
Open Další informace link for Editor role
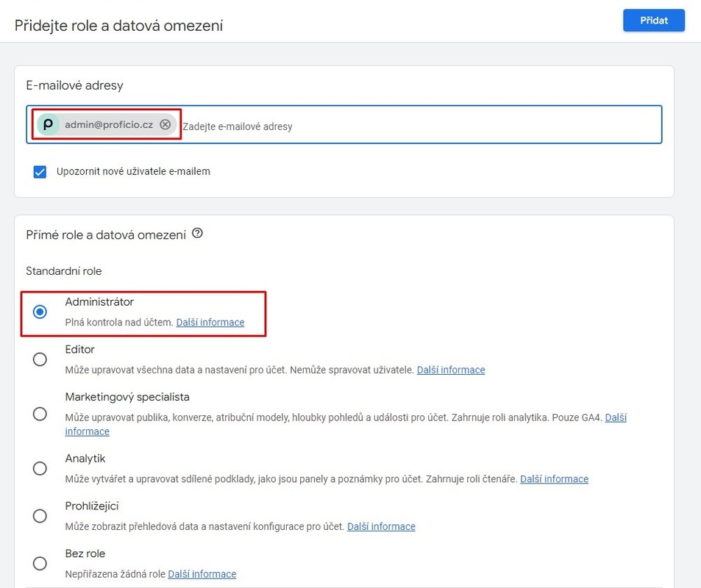pos(451,370)
